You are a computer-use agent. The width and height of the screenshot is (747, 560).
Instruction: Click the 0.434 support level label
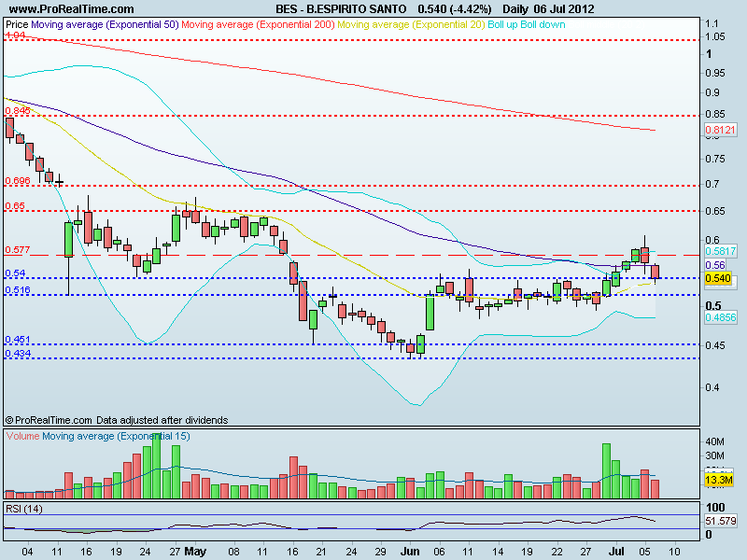pyautogui.click(x=18, y=353)
